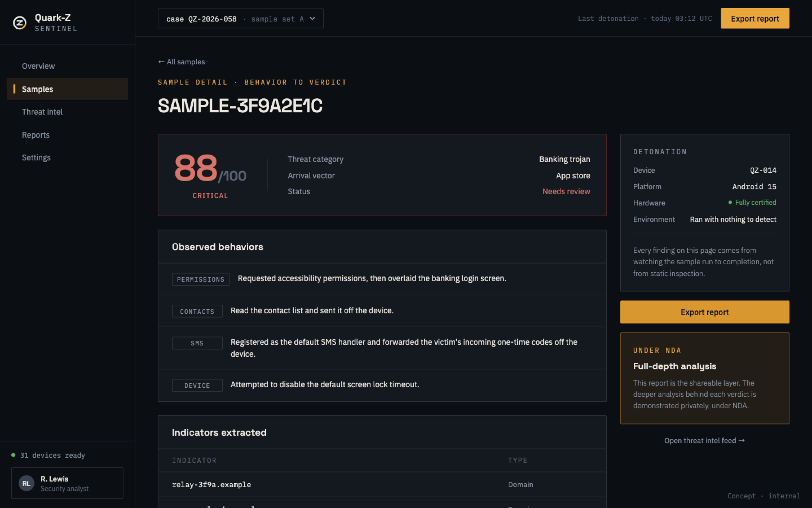Viewport: 812px width, 508px height.
Task: Open the case QZ-2026-058 sample set dropdown
Action: [x=240, y=19]
